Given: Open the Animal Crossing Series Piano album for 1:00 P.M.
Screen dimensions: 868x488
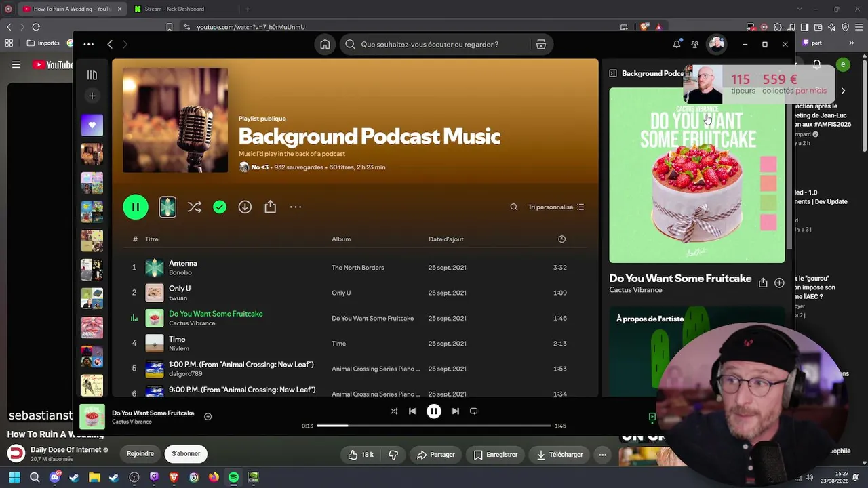Looking at the screenshot, I should pos(376,369).
